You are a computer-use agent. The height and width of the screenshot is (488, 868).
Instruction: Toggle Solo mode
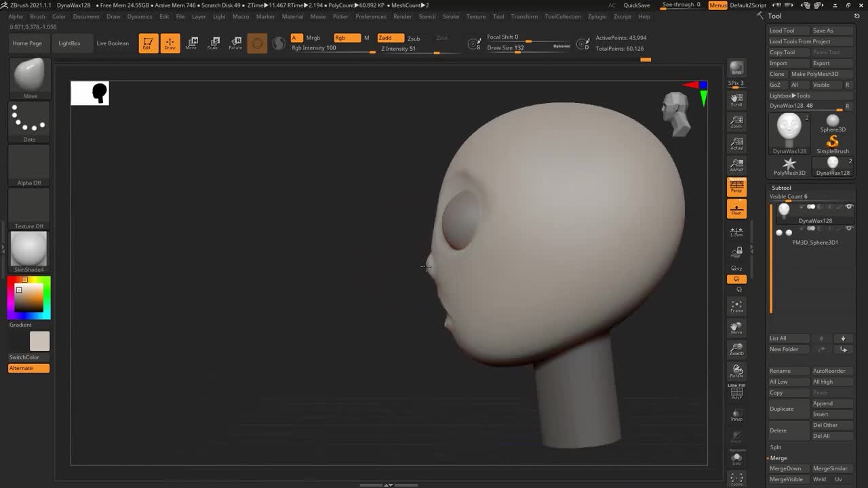tap(736, 458)
